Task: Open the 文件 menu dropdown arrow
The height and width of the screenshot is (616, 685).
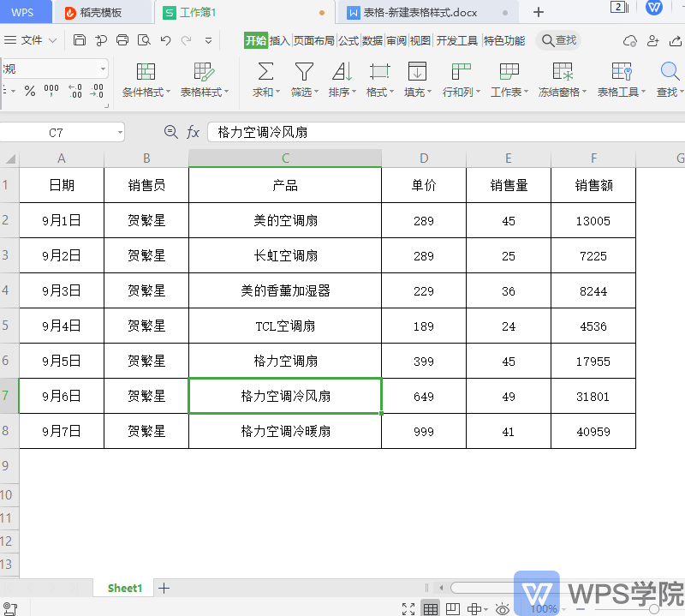Action: click(x=53, y=40)
